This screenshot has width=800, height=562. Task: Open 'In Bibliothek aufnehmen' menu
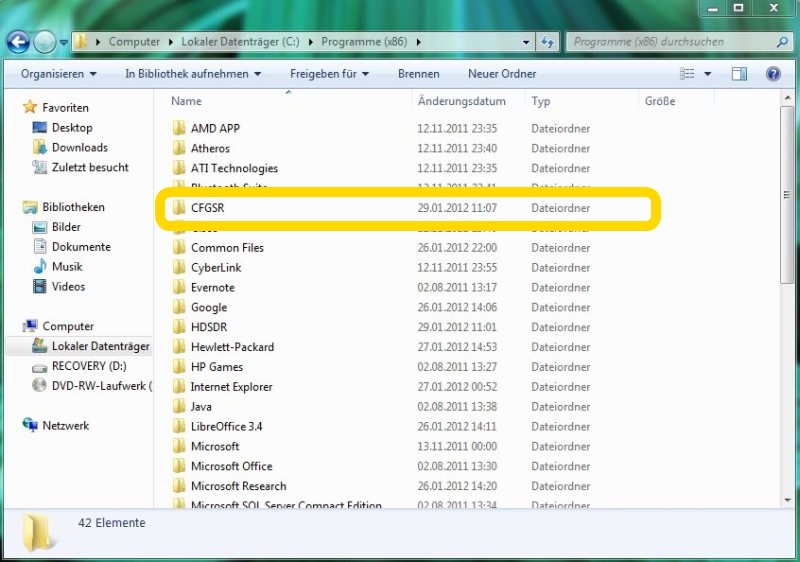(x=193, y=74)
